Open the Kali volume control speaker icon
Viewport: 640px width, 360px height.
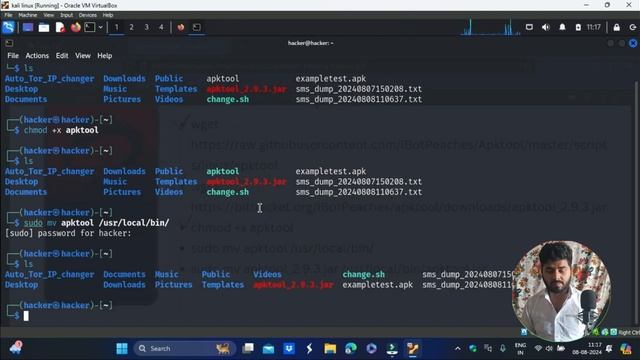tap(546, 27)
